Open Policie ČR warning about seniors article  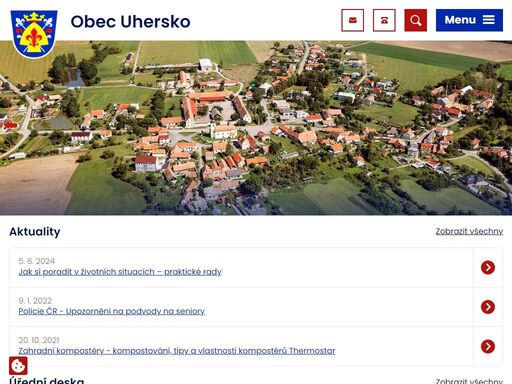(x=112, y=311)
